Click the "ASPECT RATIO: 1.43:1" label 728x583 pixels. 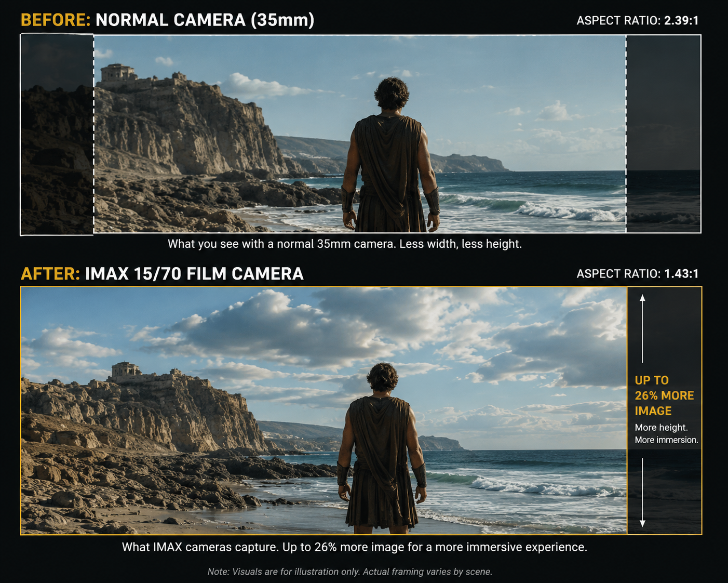click(x=638, y=274)
